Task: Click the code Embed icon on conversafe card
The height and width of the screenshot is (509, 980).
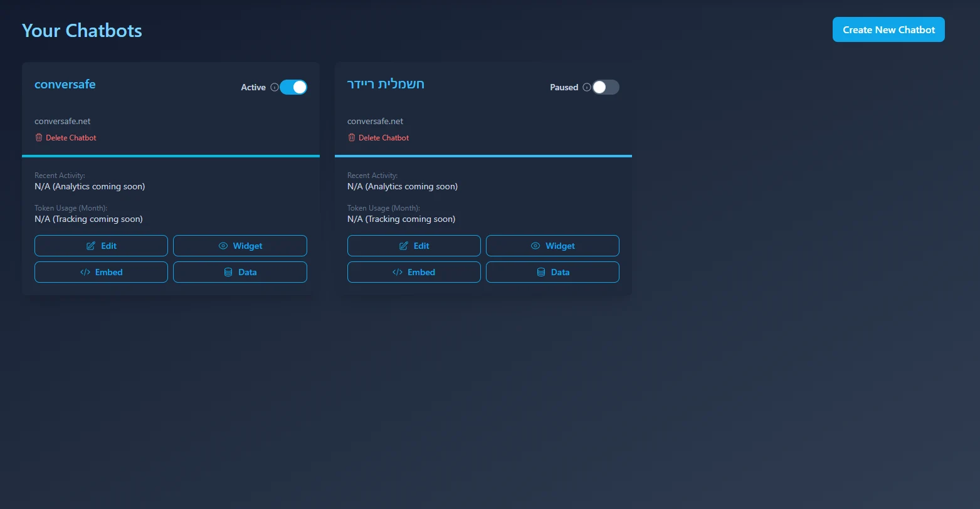Action: [x=85, y=272]
